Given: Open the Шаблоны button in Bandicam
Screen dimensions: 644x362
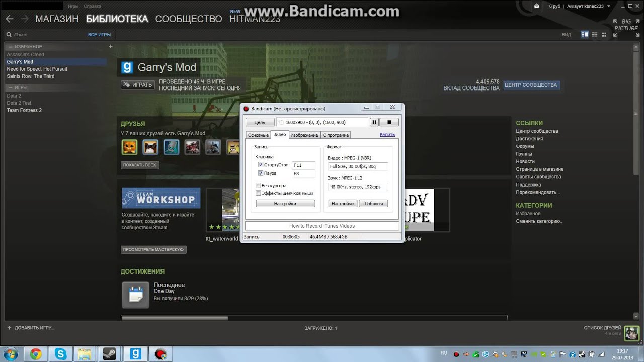Looking at the screenshot, I should 373,204.
